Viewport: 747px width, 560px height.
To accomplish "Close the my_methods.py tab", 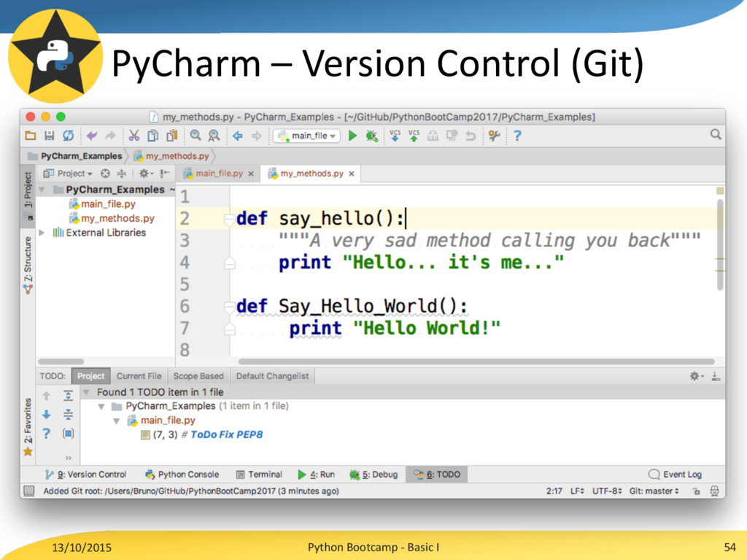I will point(352,174).
